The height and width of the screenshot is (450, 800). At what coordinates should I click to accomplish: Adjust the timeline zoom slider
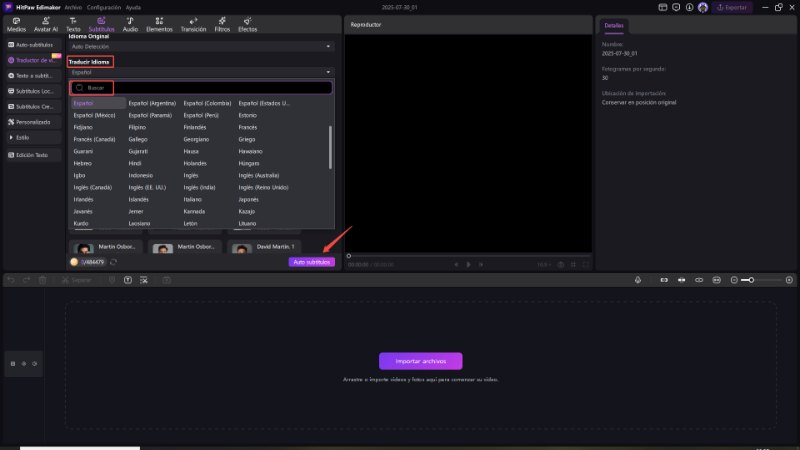pos(750,280)
